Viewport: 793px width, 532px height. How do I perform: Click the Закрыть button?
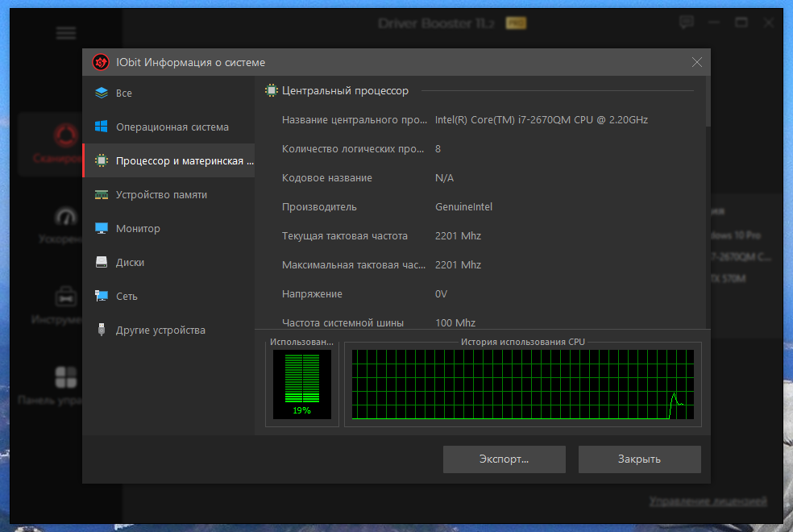click(640, 459)
